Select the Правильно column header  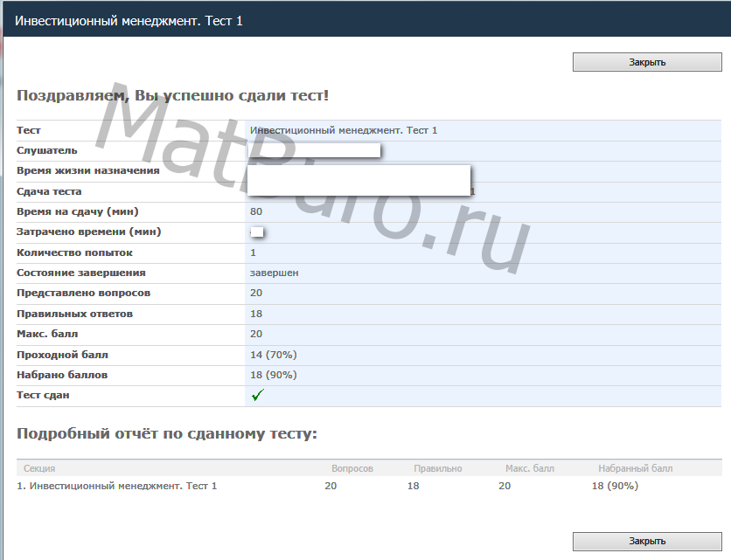coord(437,468)
